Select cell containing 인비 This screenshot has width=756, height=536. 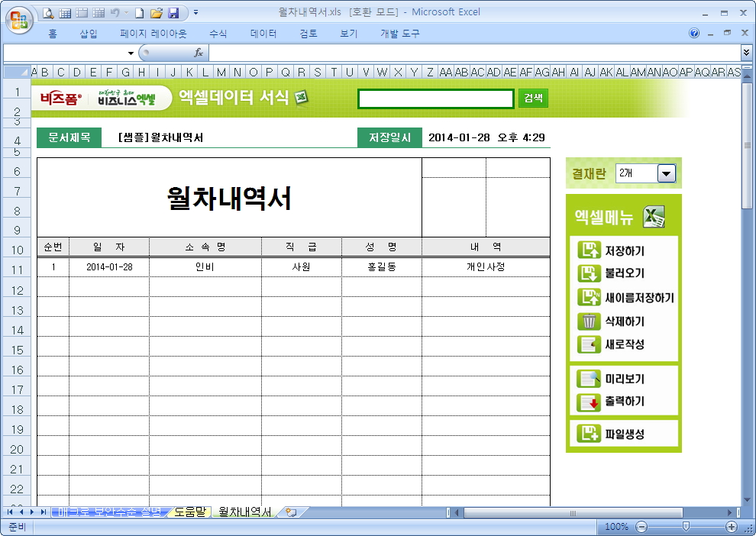tap(205, 267)
